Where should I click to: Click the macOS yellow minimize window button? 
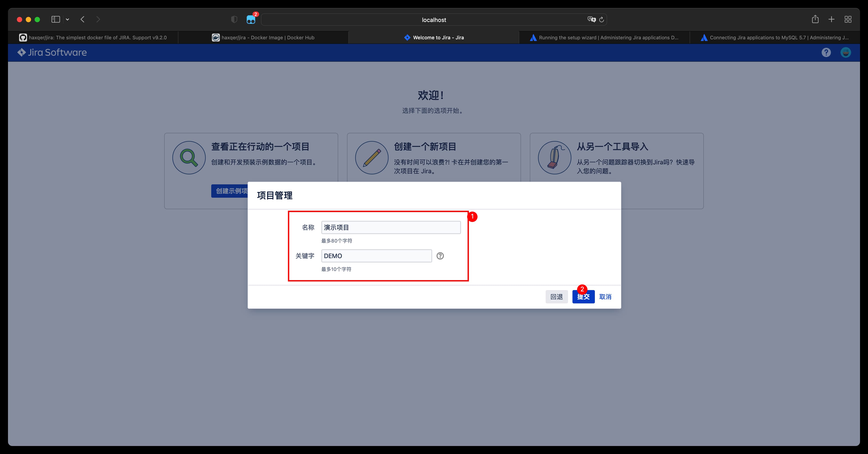click(x=28, y=20)
